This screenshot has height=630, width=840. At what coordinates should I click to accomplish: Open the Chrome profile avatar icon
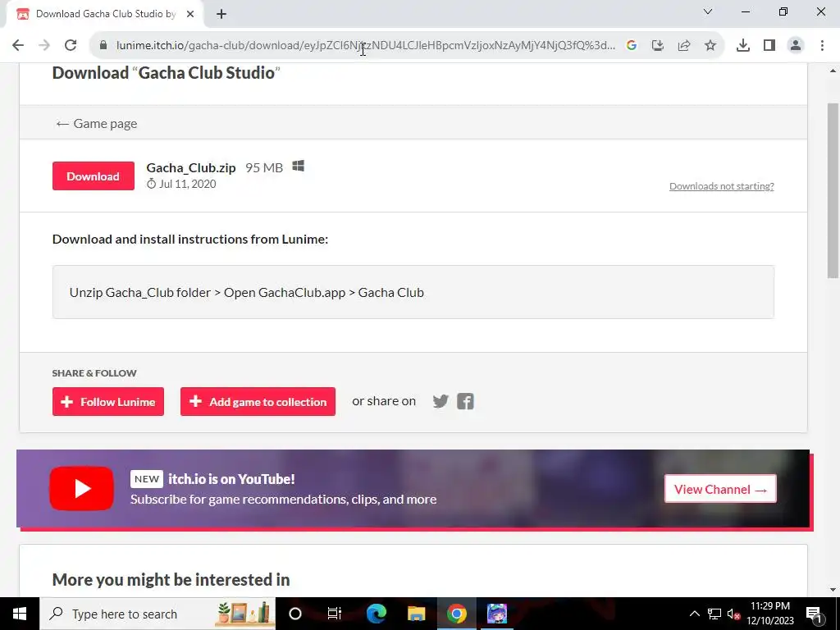tap(796, 45)
